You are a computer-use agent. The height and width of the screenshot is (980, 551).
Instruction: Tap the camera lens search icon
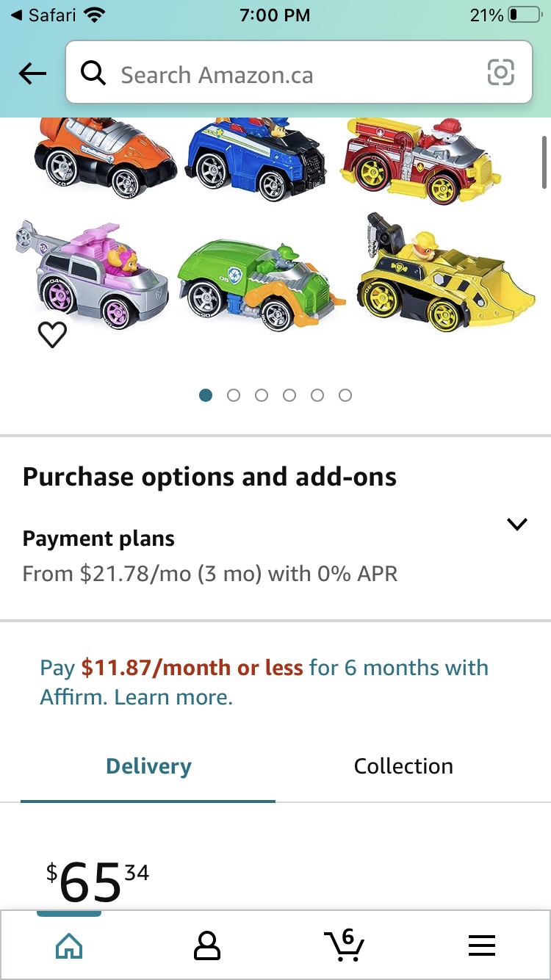point(500,73)
